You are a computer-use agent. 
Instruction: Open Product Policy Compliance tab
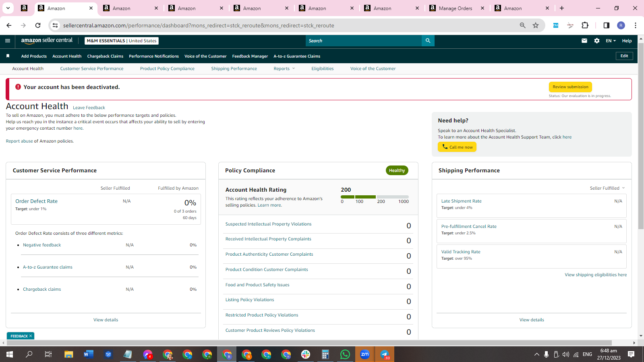pos(167,68)
